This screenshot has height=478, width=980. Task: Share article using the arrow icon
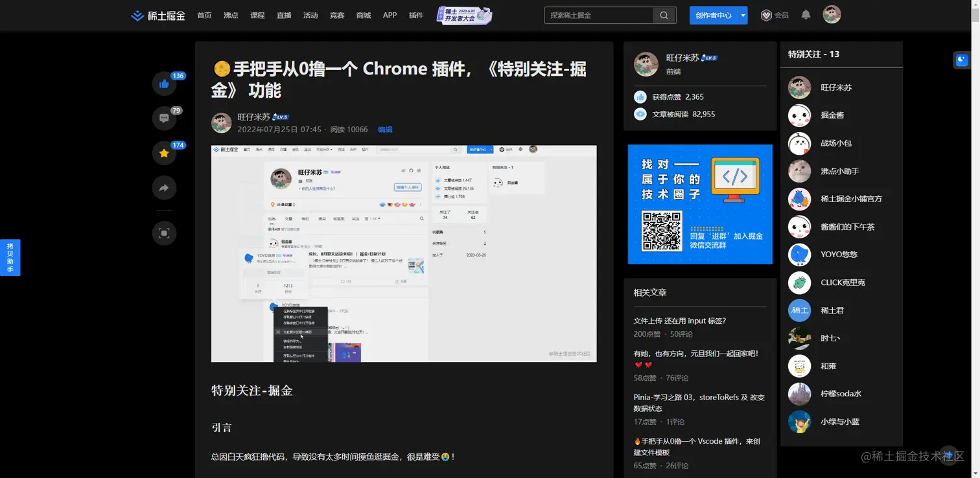point(164,188)
